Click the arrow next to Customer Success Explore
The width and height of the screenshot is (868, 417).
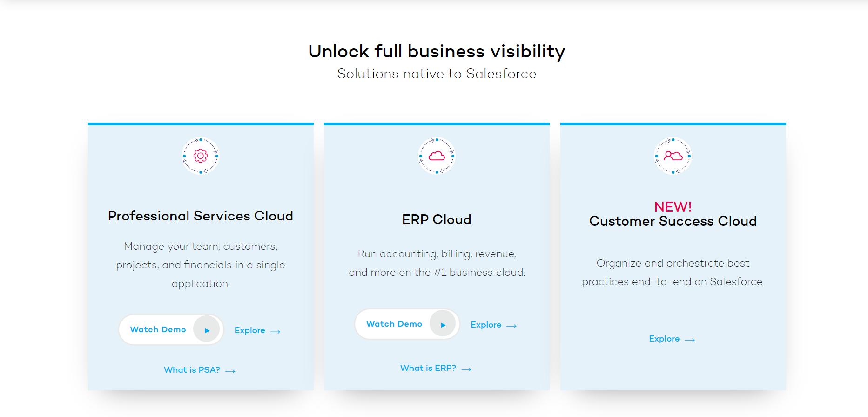click(x=690, y=339)
